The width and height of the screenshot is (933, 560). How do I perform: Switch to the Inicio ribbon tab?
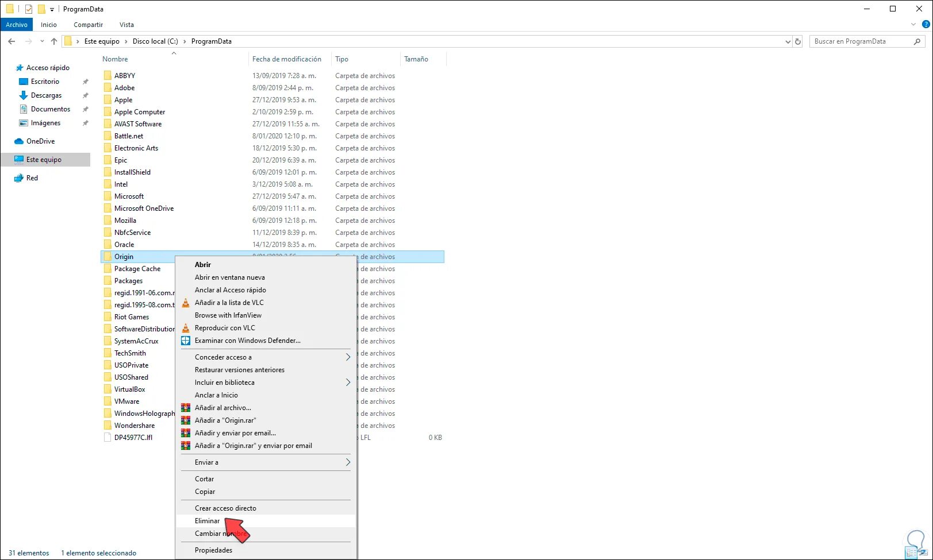point(49,25)
